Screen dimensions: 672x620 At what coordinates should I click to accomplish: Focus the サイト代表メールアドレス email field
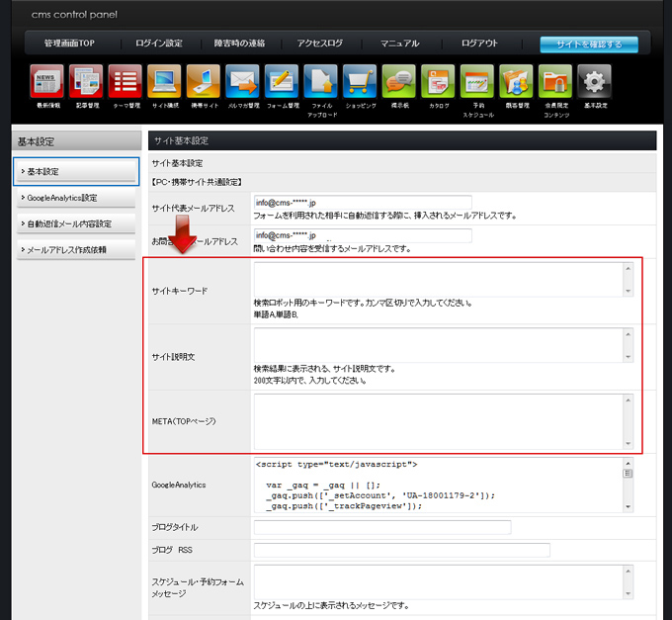tap(363, 204)
